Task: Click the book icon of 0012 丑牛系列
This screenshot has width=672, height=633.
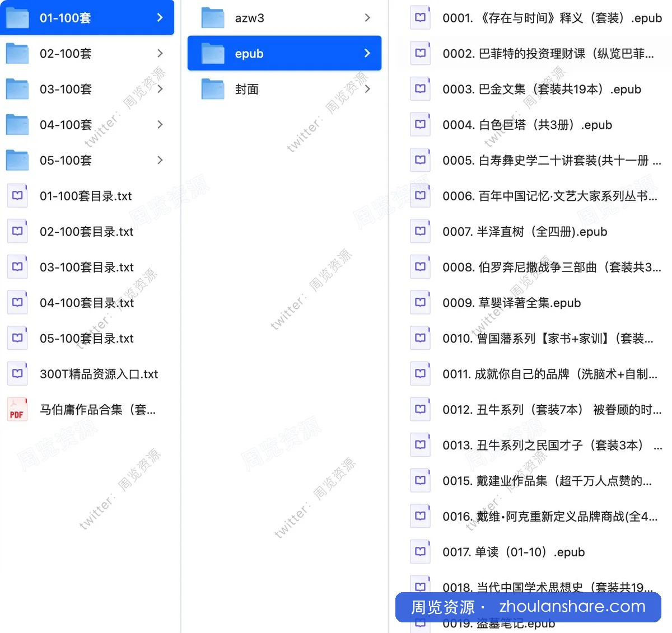Action: [x=421, y=410]
